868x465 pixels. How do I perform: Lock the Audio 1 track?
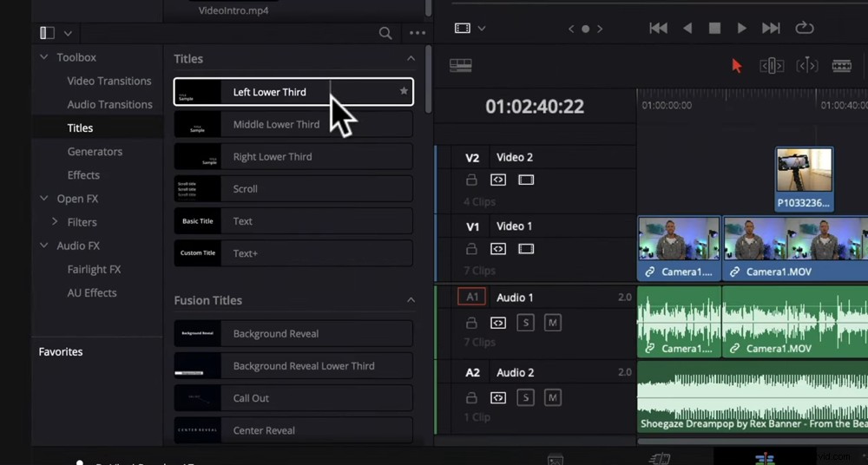471,322
